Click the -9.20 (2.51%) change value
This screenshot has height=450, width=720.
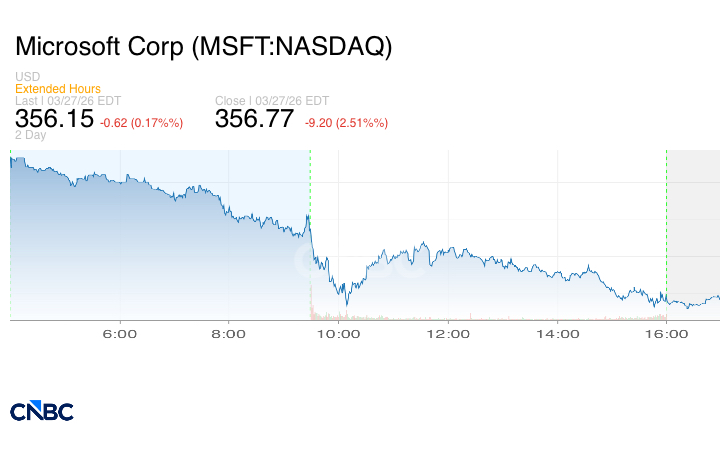(346, 122)
